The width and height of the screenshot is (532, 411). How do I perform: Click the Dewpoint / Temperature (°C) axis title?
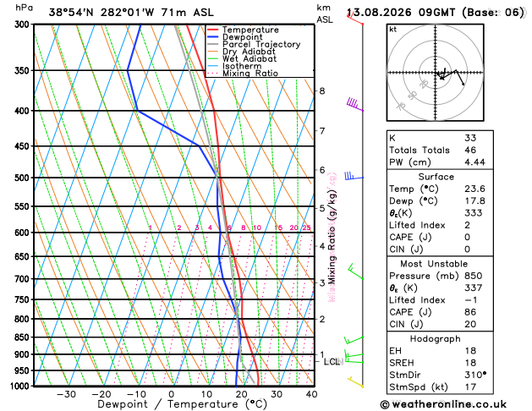[x=182, y=404]
